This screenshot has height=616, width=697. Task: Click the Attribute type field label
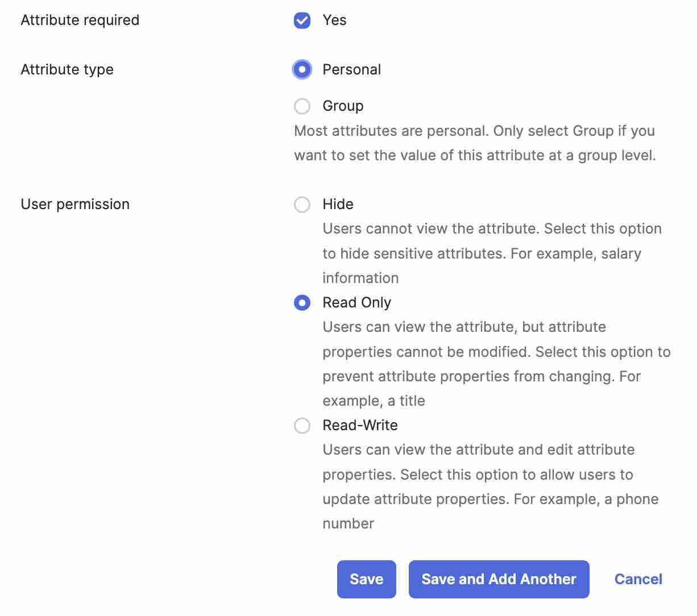point(67,69)
